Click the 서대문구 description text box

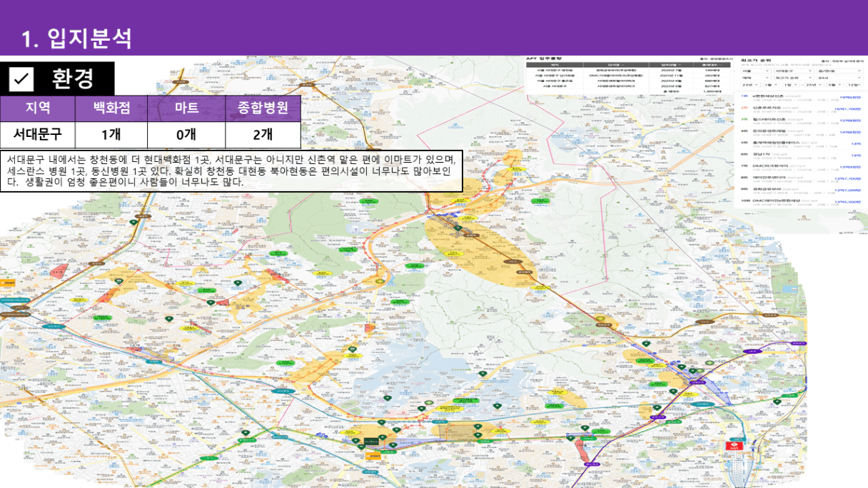[x=231, y=171]
